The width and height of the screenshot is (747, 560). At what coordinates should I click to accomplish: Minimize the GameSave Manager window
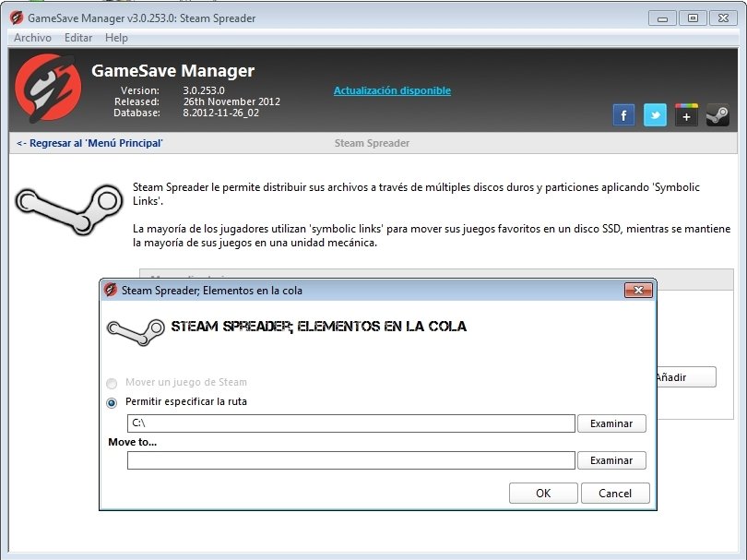(x=662, y=18)
